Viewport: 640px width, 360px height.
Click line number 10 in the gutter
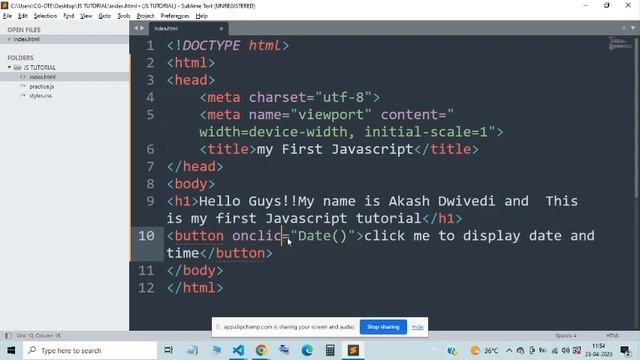coord(146,236)
